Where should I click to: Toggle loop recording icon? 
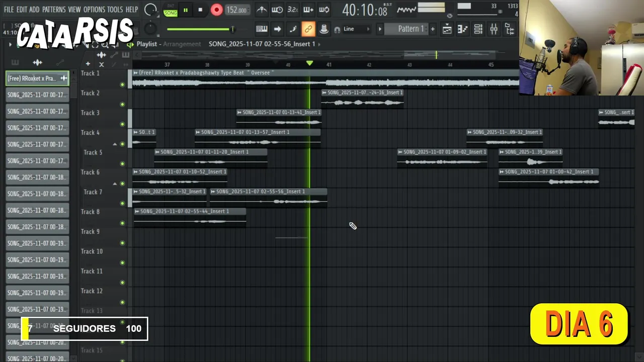325,10
